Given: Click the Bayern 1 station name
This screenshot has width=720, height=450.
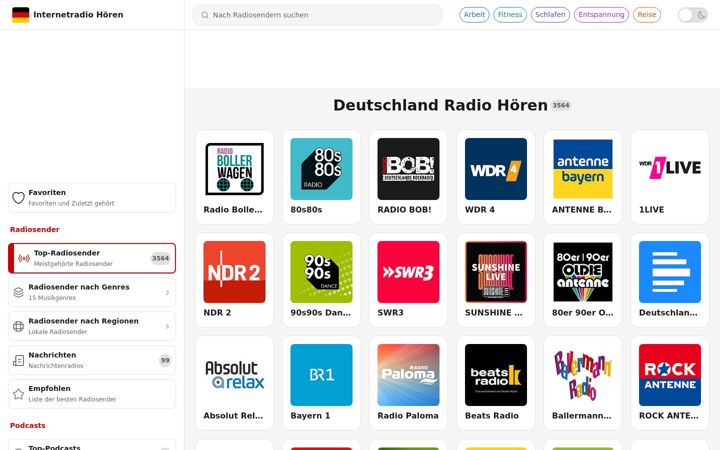Looking at the screenshot, I should pos(310,416).
